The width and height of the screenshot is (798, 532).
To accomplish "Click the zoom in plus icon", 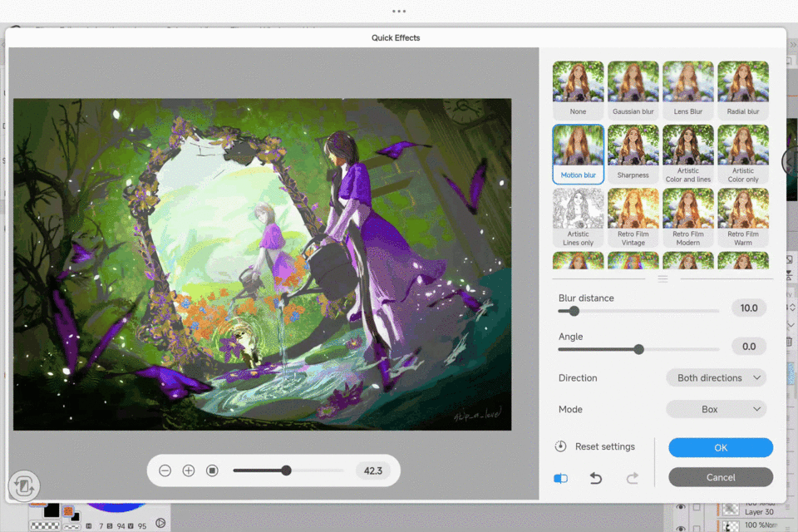I will click(x=189, y=470).
